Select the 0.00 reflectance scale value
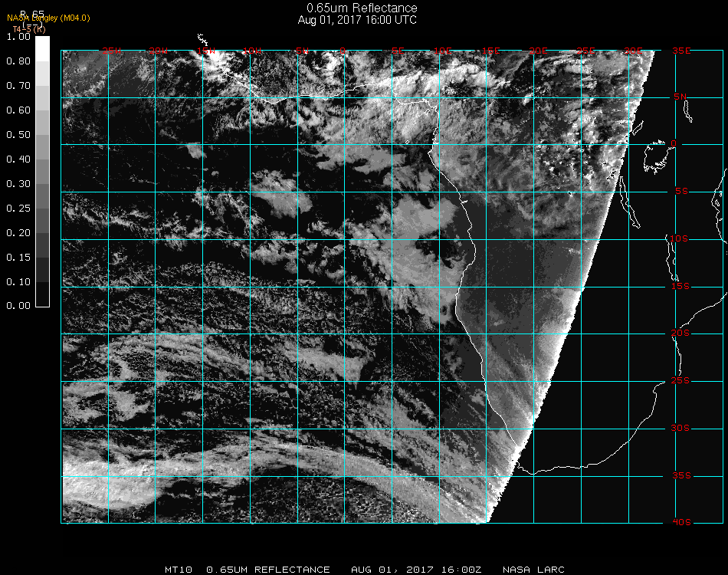Image resolution: width=728 pixels, height=575 pixels. [x=18, y=306]
